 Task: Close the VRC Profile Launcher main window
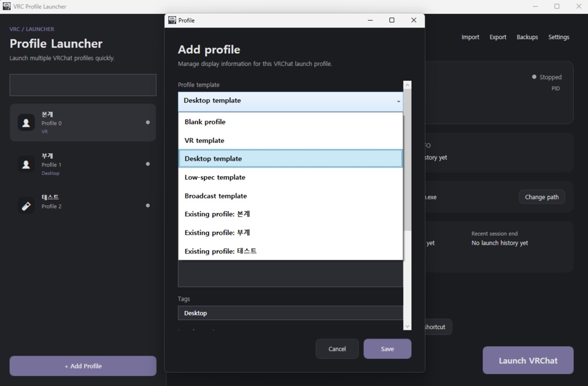click(x=579, y=6)
